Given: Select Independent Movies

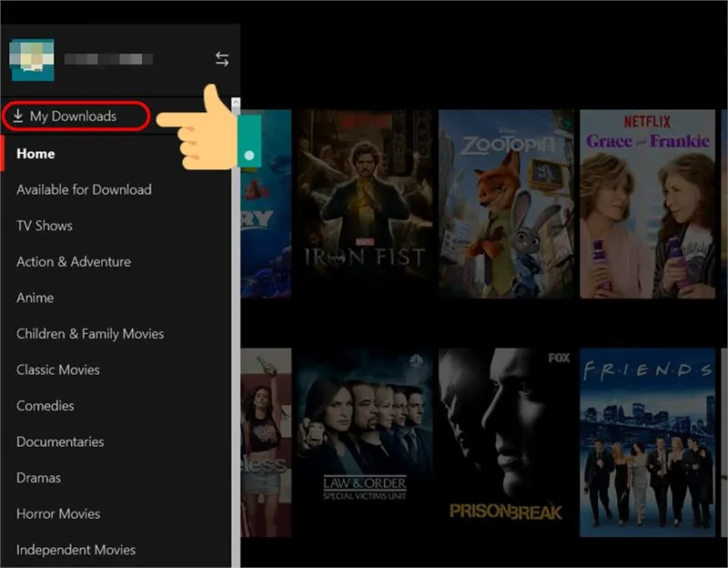Looking at the screenshot, I should click(76, 549).
